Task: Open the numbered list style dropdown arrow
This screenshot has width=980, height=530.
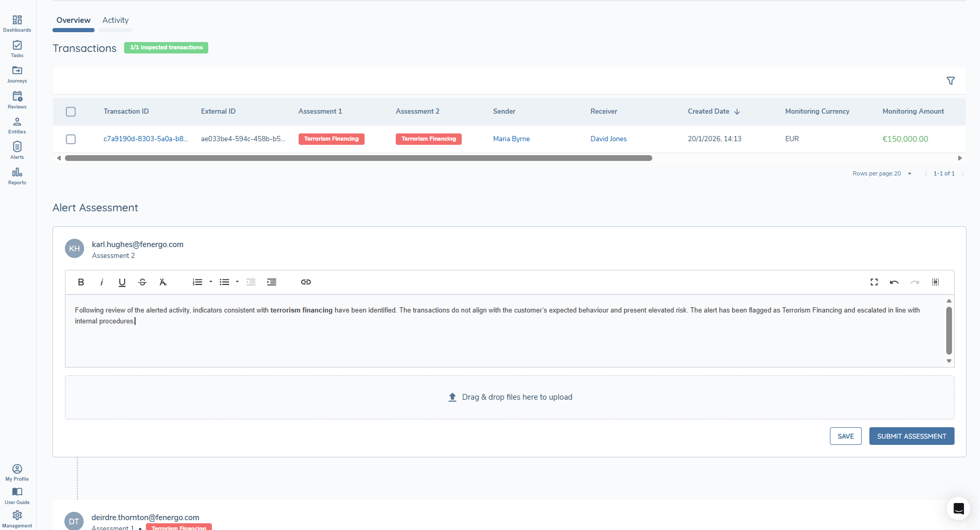Action: [211, 282]
